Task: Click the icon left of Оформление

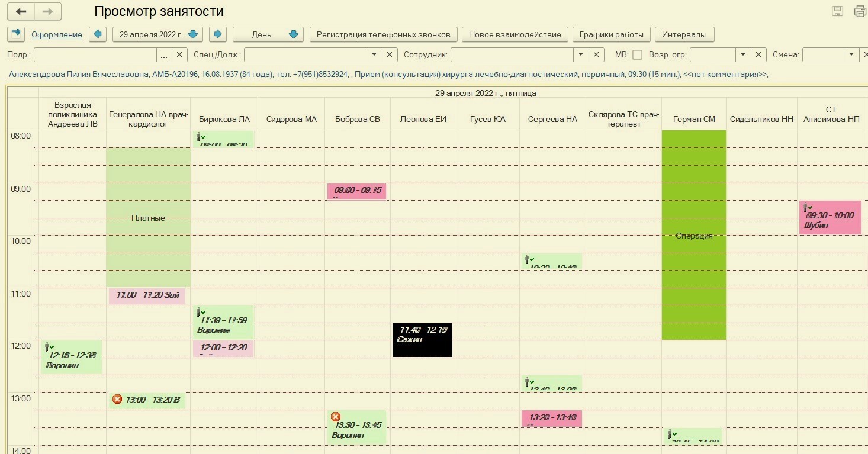Action: click(16, 34)
